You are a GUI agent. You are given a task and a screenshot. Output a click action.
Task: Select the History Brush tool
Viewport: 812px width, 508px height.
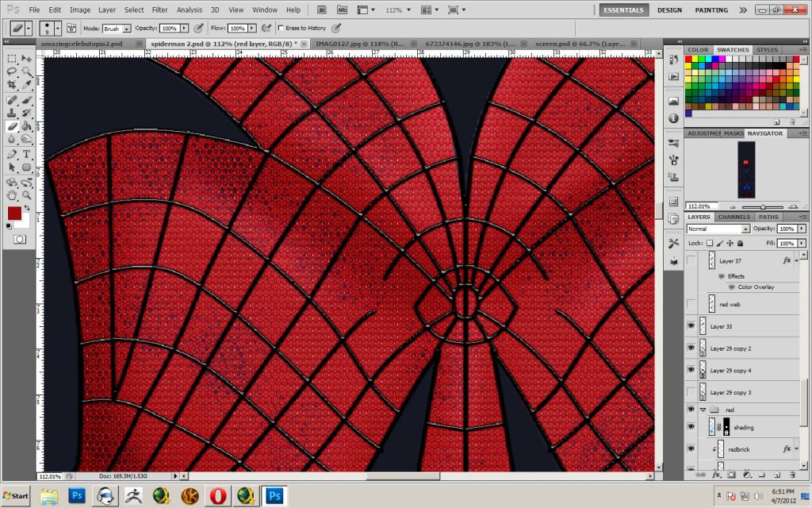[26, 113]
